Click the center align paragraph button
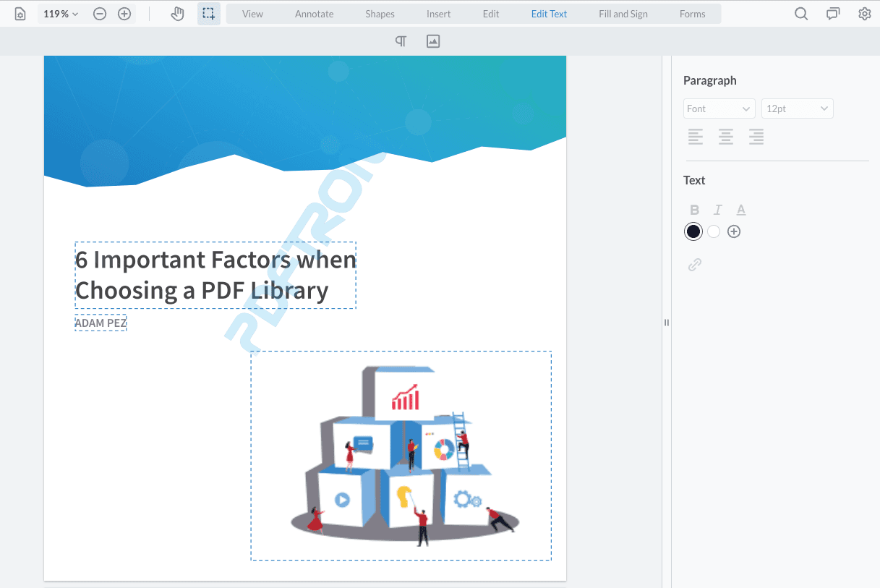 [x=725, y=137]
